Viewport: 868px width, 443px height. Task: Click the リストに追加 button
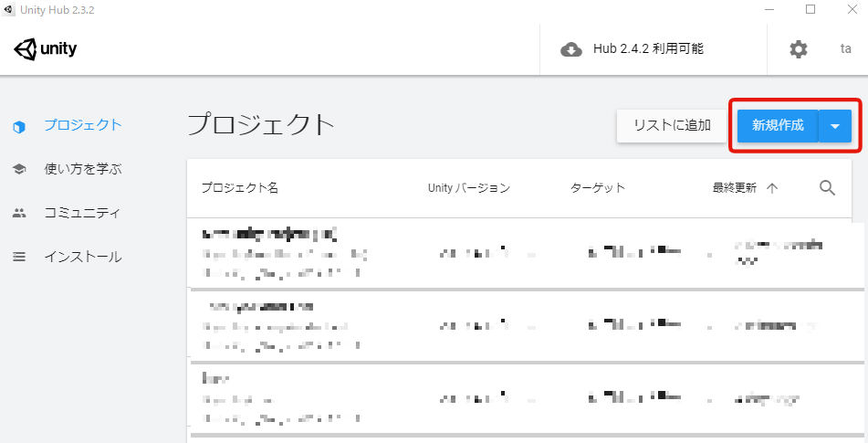click(672, 126)
